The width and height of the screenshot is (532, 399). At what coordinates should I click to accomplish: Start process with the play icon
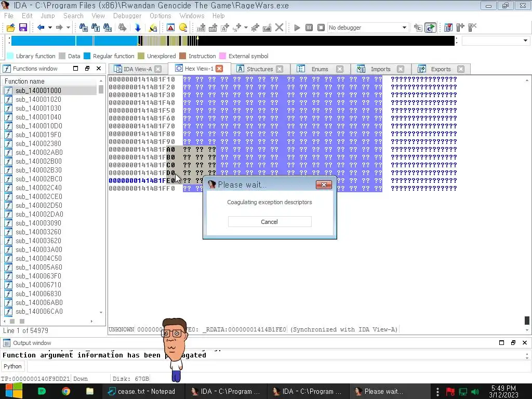297,28
